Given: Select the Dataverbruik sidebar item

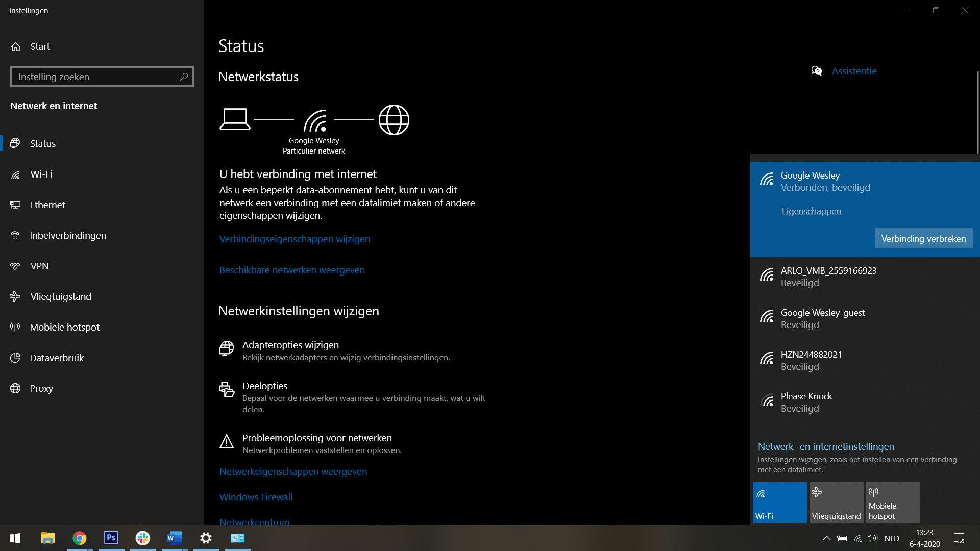Looking at the screenshot, I should 56,358.
